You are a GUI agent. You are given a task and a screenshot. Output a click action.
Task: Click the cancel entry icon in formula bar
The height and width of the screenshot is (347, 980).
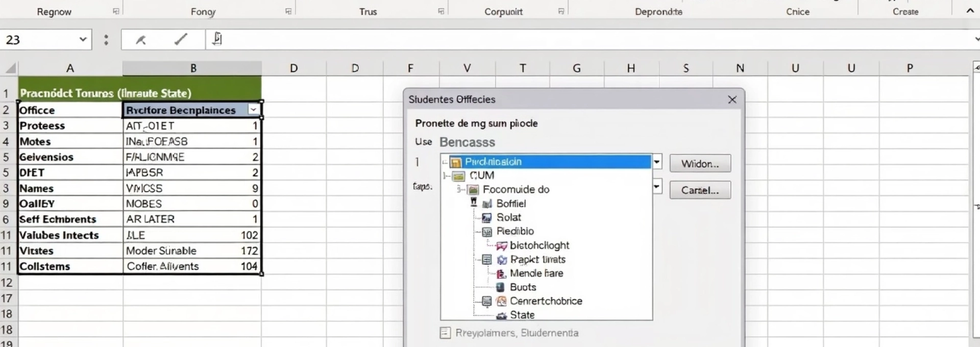141,40
